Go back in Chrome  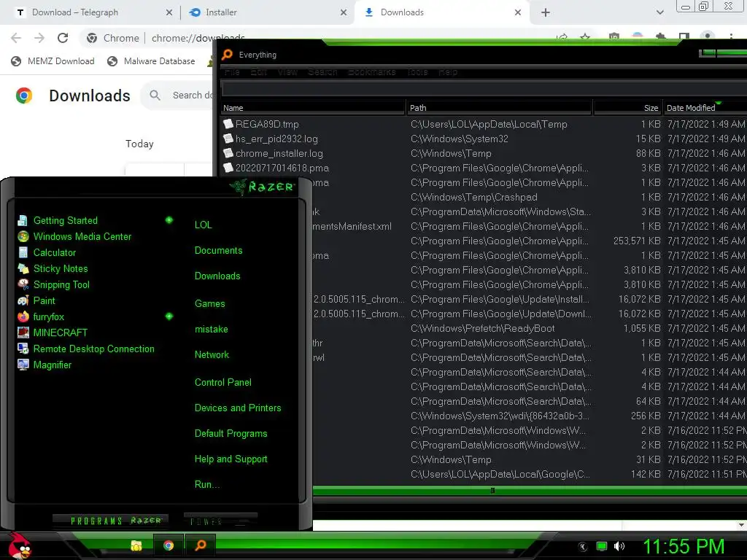click(16, 38)
